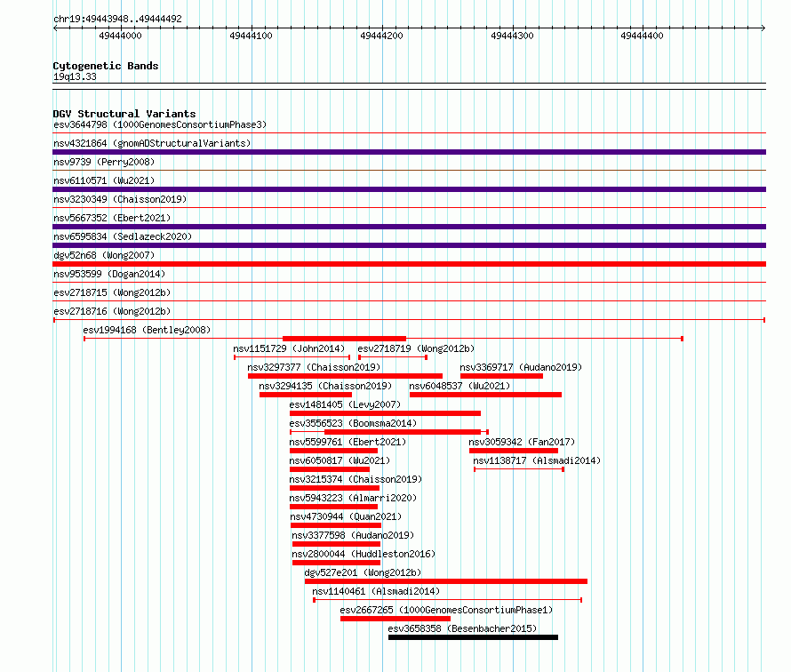Select the esv2718715 (Wong2012b) label

click(112, 292)
